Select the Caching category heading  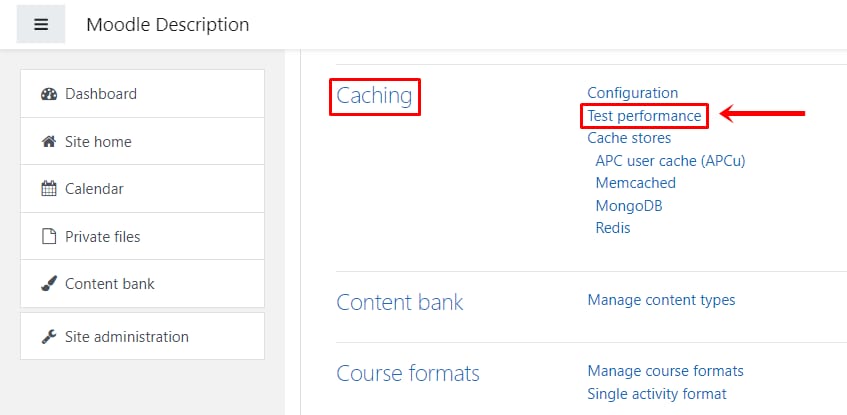[374, 96]
